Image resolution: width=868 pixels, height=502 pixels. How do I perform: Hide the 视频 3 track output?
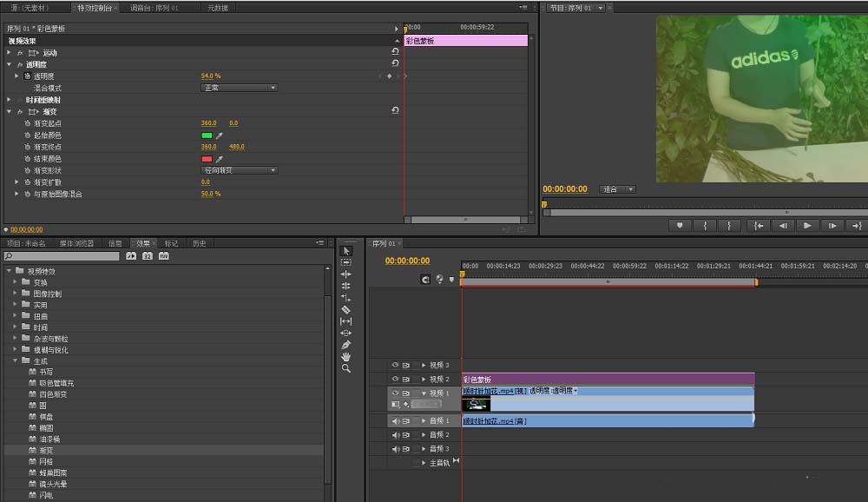(396, 366)
